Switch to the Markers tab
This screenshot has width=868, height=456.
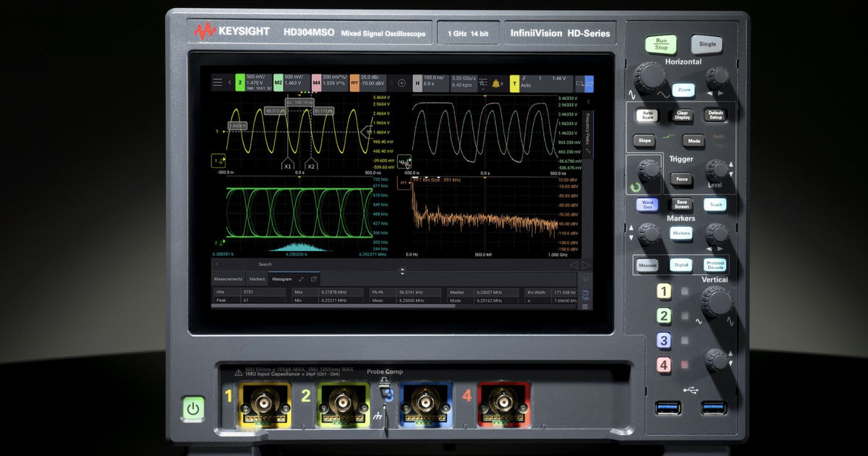pyautogui.click(x=255, y=279)
